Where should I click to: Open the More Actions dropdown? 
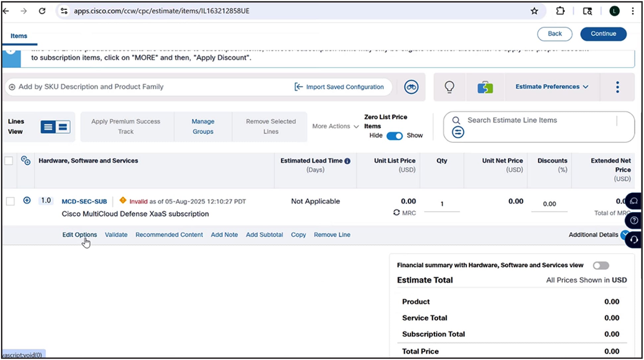click(335, 126)
